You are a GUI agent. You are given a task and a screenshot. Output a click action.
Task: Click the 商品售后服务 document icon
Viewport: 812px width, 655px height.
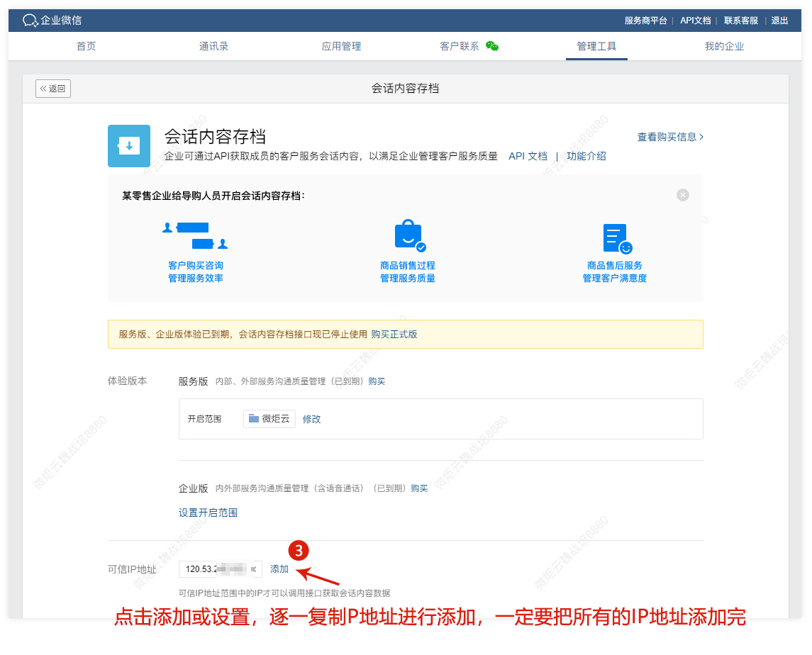(x=617, y=239)
